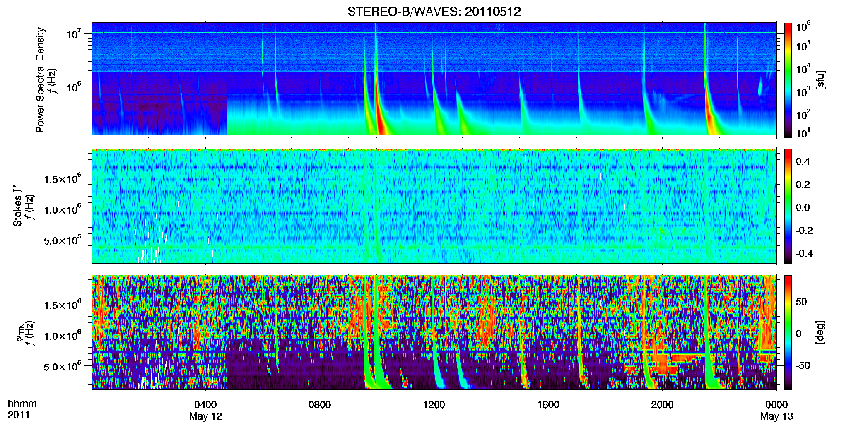Click the 10^3 value on sfu color bar
This screenshot has width=868, height=447.
coord(803,91)
